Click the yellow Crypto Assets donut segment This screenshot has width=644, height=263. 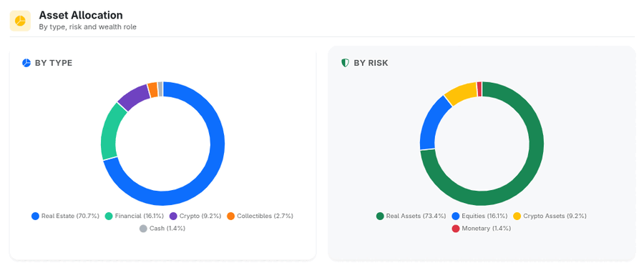(462, 92)
